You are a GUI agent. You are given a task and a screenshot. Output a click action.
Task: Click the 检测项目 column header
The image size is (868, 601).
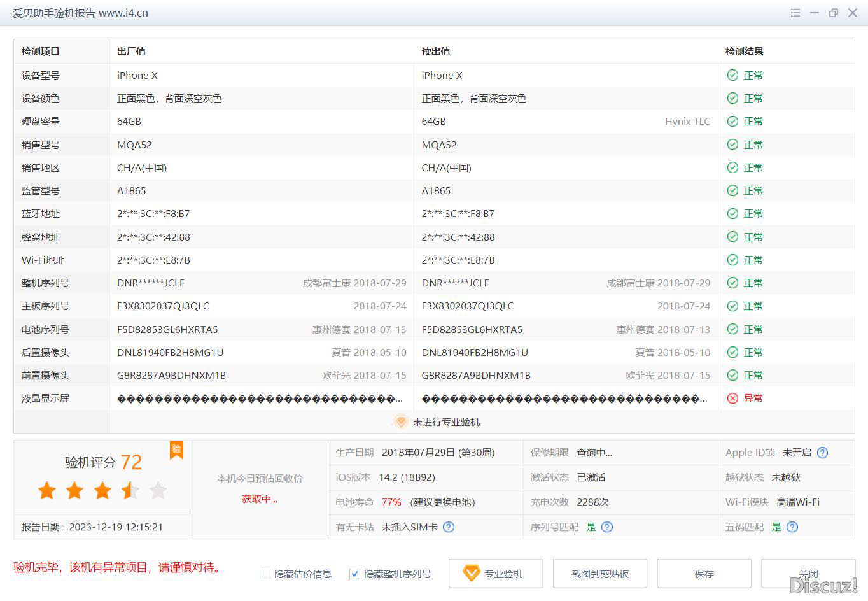point(41,52)
